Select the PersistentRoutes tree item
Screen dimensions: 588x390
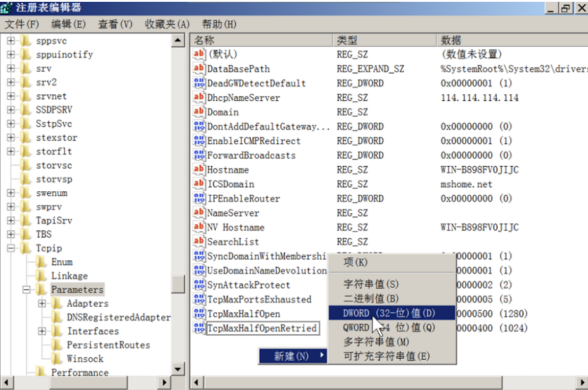[108, 345]
